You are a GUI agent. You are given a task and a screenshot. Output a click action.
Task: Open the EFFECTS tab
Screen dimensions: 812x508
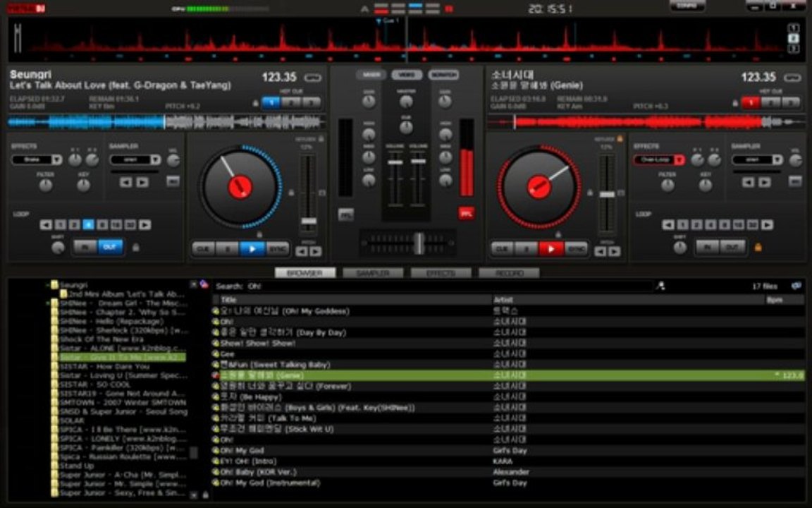[441, 272]
